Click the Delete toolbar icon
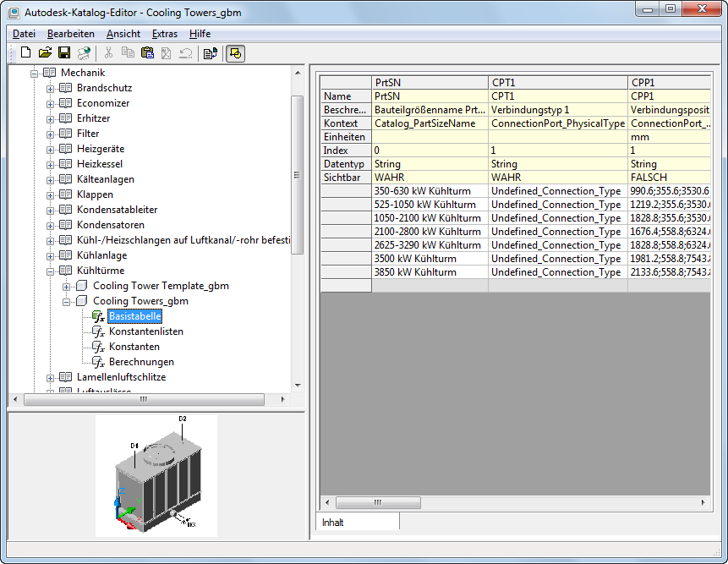The image size is (728, 564). click(167, 53)
